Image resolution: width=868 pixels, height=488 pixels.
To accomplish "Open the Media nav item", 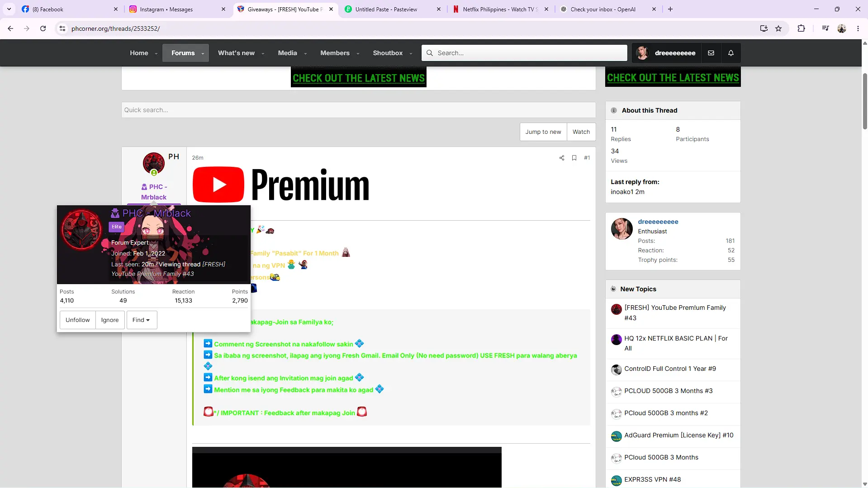I will click(x=287, y=53).
